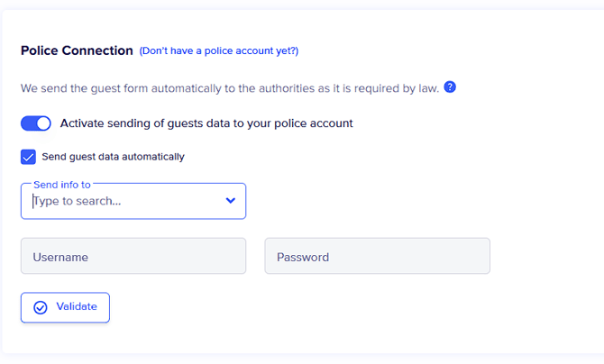Open the Send info to combo box
The height and width of the screenshot is (364, 604).
pyautogui.click(x=133, y=201)
